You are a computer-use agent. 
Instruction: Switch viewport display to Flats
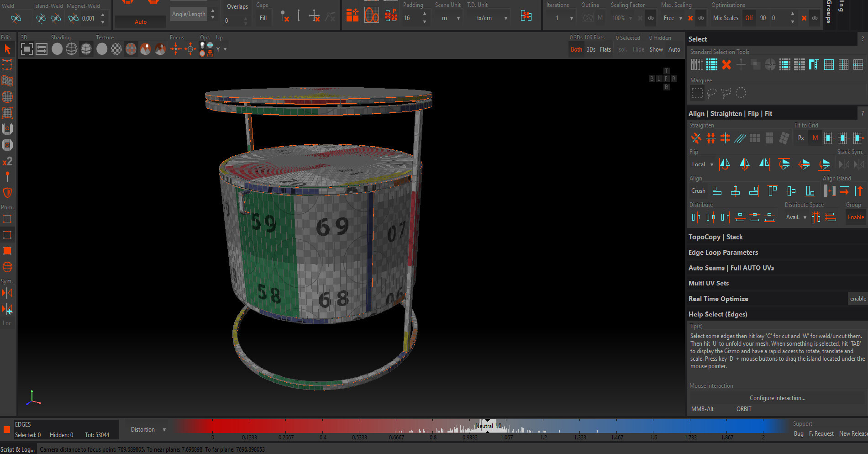tap(605, 50)
